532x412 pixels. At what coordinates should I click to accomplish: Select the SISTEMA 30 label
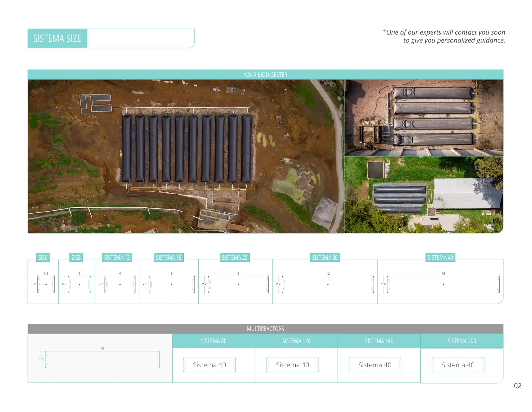click(x=325, y=258)
